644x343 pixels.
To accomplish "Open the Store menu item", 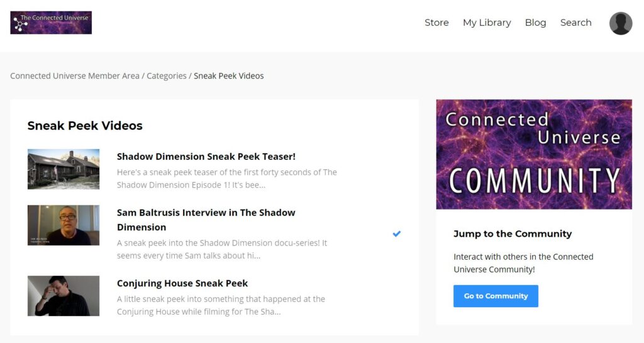I will pos(436,23).
